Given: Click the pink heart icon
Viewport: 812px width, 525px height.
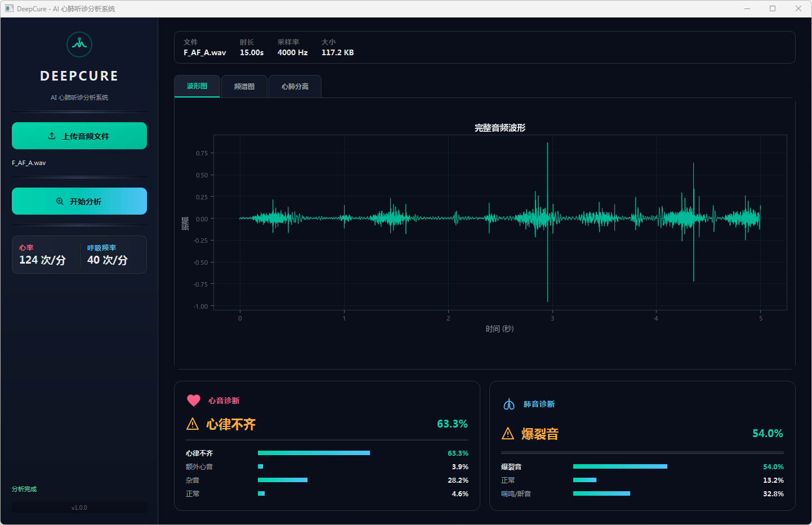Looking at the screenshot, I should pos(194,401).
